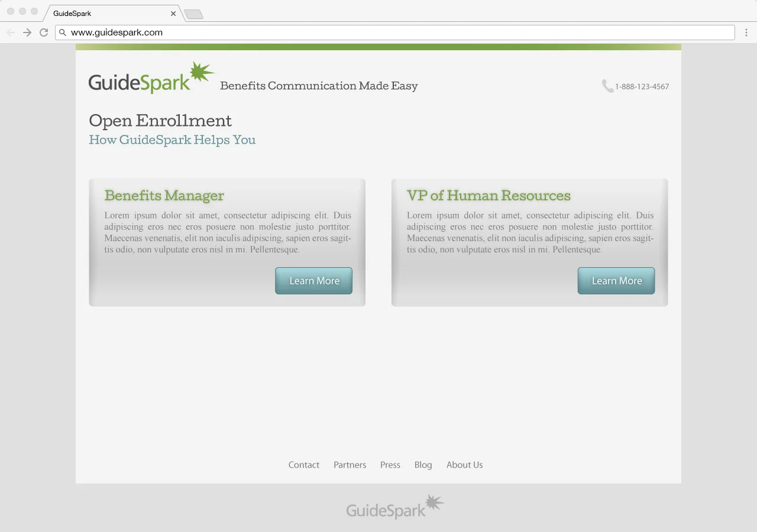Click the phone icon beside the number
Image resolution: width=757 pixels, height=532 pixels.
point(607,86)
